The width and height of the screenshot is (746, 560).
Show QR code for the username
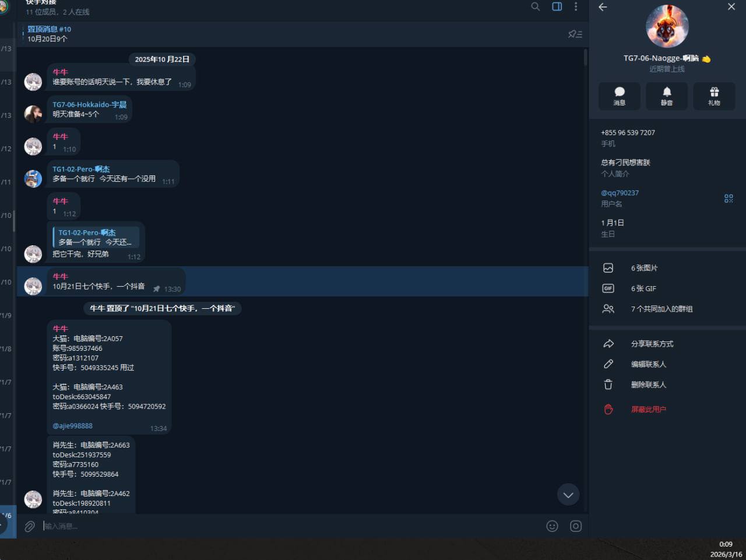(x=729, y=199)
